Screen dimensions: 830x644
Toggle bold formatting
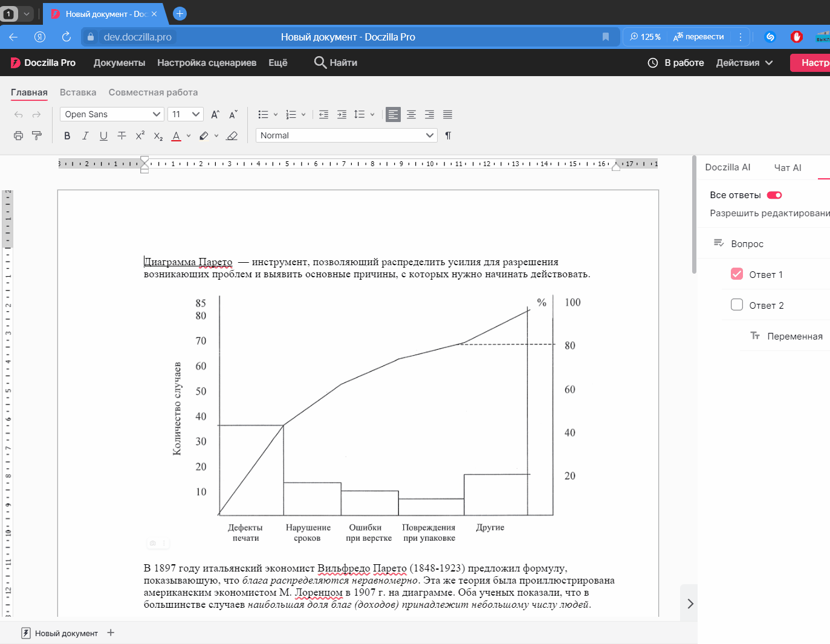click(67, 136)
